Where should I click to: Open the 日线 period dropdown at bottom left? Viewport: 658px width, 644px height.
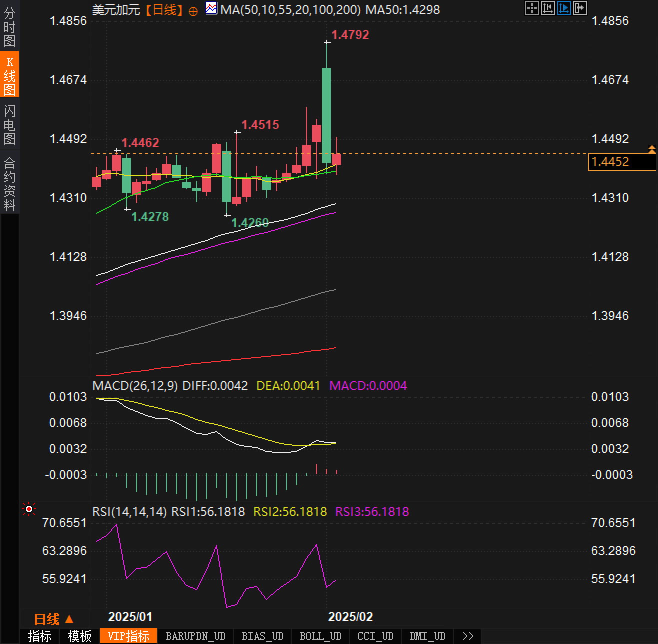click(x=53, y=619)
